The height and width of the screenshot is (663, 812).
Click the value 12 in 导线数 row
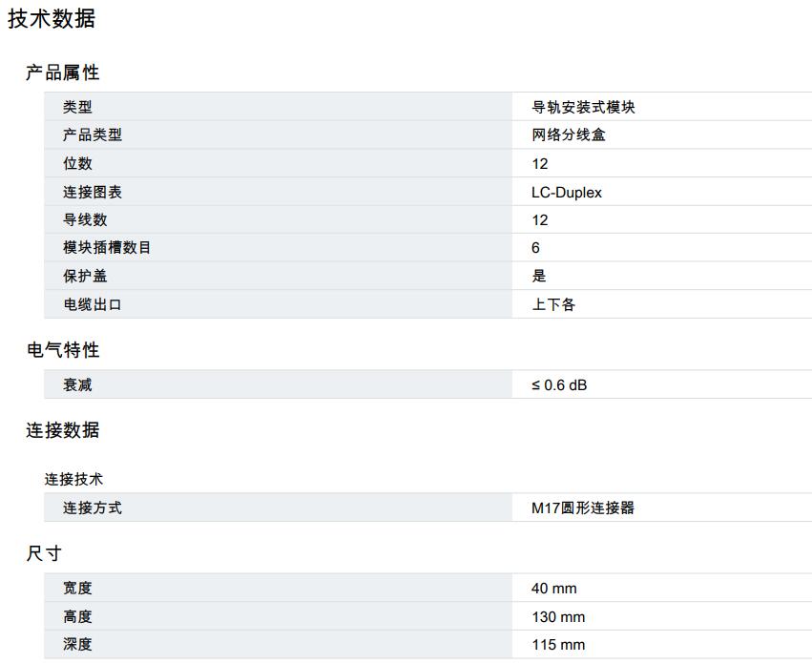tap(540, 220)
